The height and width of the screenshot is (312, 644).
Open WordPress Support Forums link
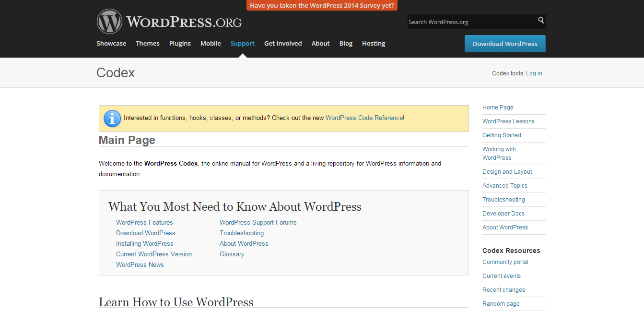[x=258, y=222]
